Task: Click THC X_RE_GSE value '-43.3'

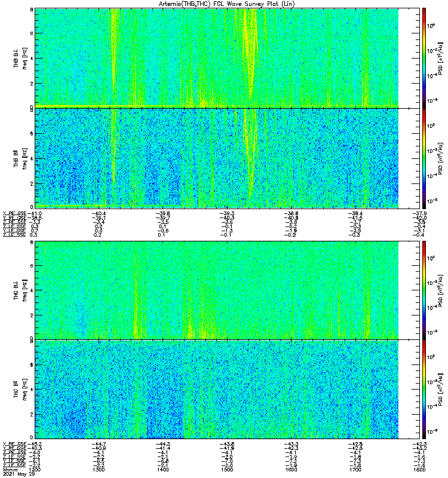Action: pyautogui.click(x=291, y=444)
